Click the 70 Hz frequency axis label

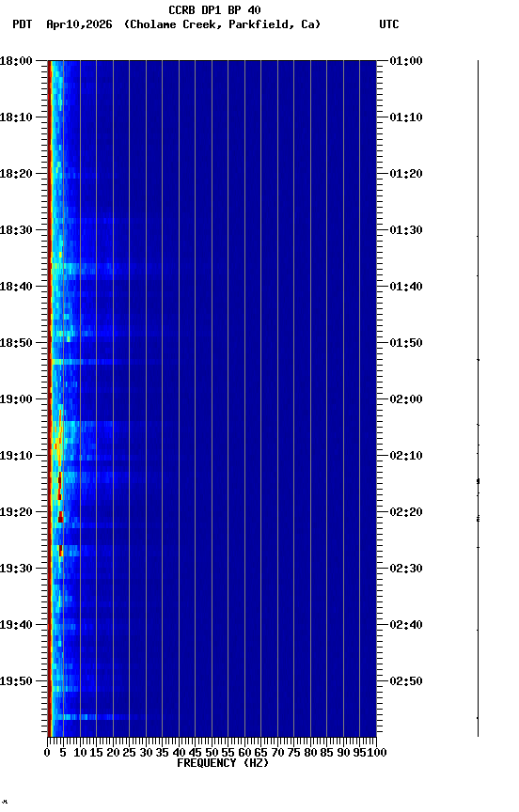tap(277, 753)
